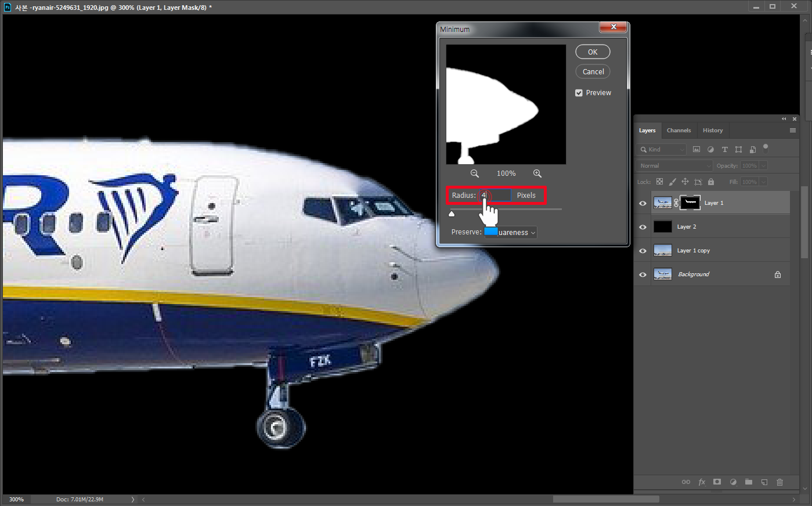The height and width of the screenshot is (506, 812).
Task: Click the Radius slider track
Action: pos(506,209)
